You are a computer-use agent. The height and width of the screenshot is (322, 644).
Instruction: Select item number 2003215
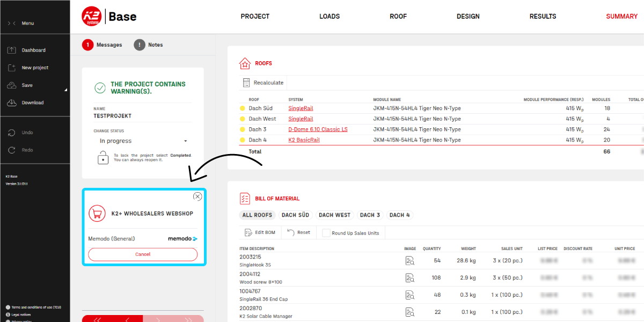[x=250, y=257]
